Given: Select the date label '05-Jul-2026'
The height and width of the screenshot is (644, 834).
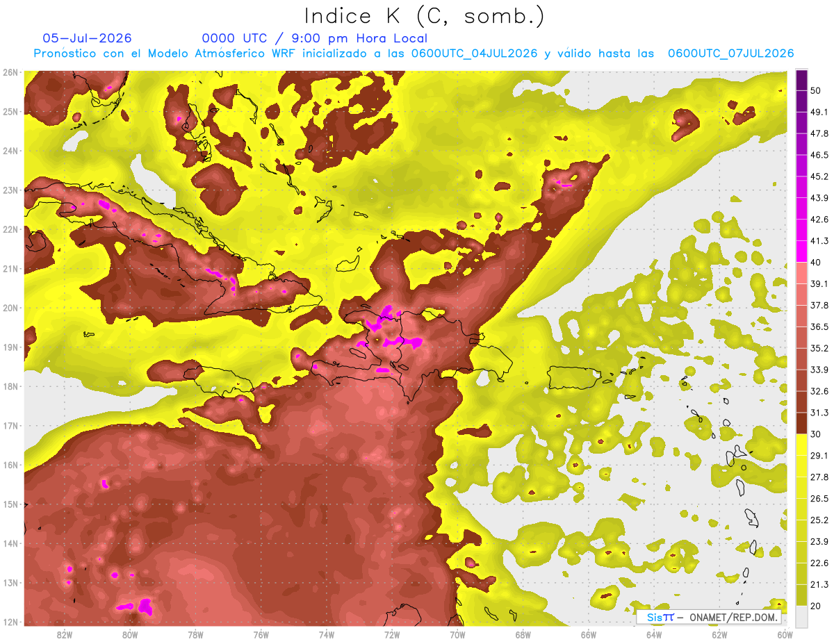Looking at the screenshot, I should tap(87, 38).
